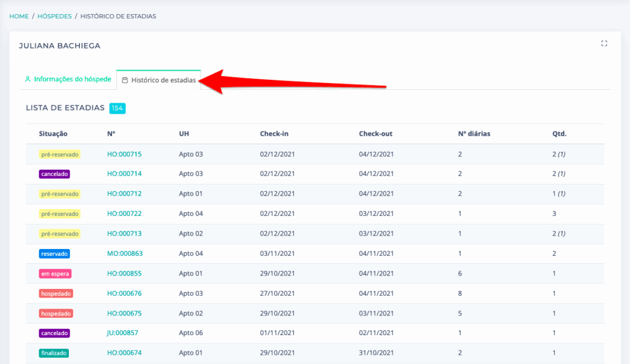Click Apto 03 in the HO:000715 row

pyautogui.click(x=191, y=154)
